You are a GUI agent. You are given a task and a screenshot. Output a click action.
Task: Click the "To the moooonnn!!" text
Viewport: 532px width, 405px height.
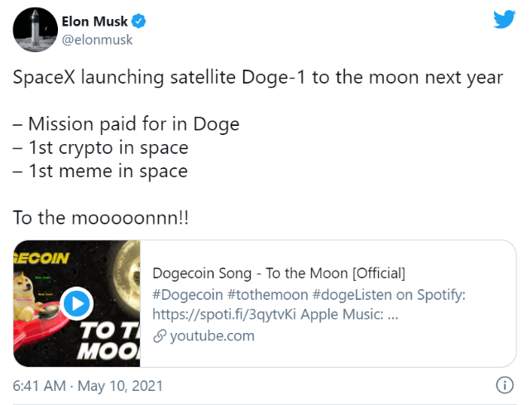(102, 218)
